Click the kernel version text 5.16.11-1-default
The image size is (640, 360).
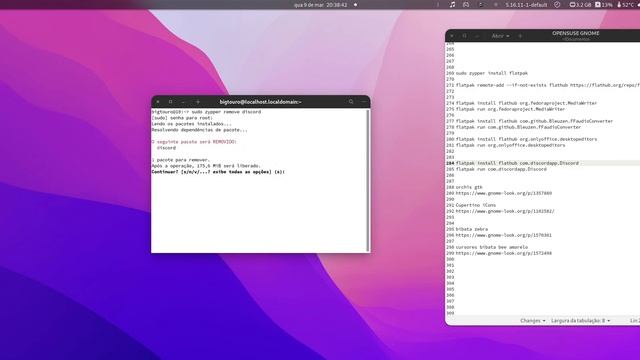pos(526,5)
